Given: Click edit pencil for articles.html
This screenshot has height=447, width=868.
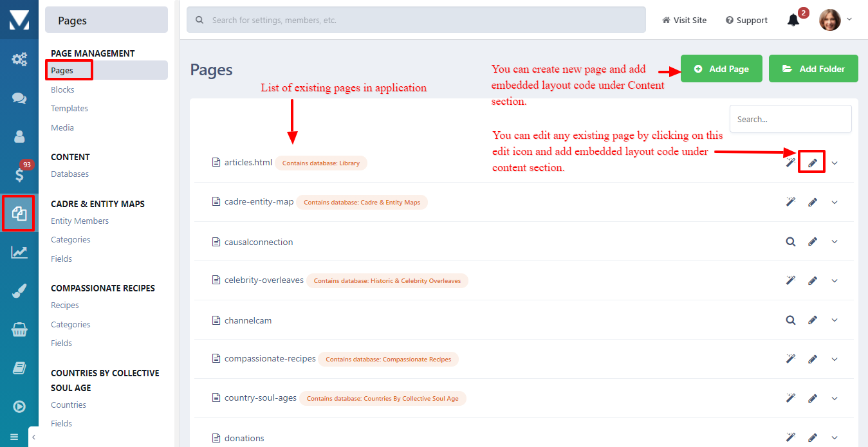Looking at the screenshot, I should point(813,163).
